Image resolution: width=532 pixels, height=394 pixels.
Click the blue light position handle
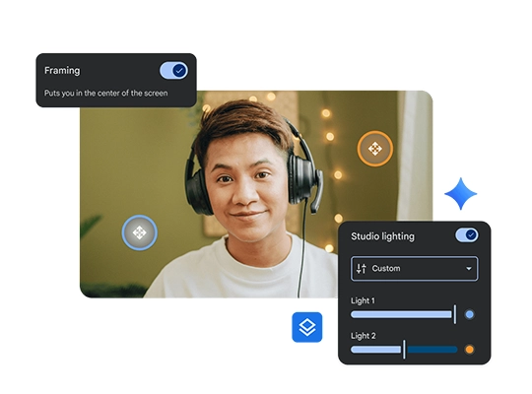[x=140, y=232]
